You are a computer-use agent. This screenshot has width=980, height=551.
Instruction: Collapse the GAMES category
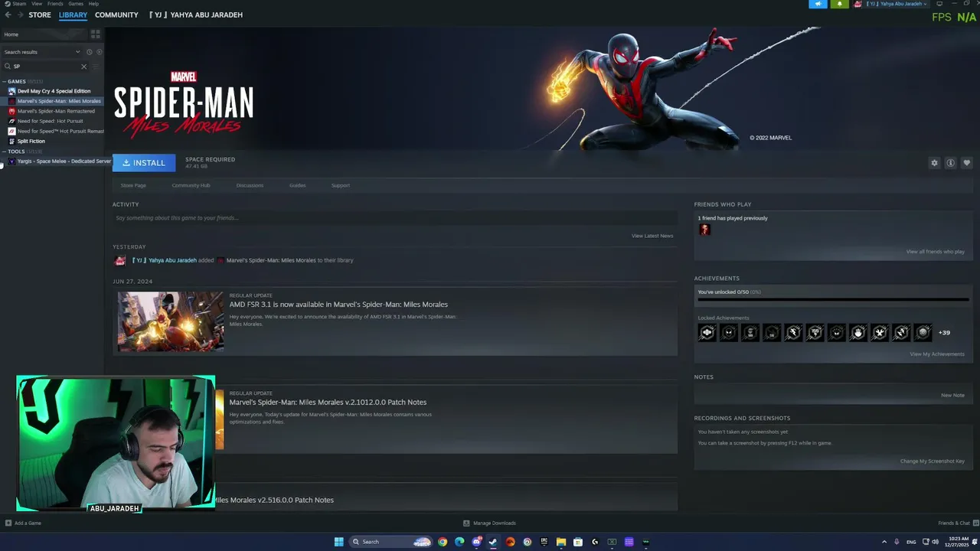pos(5,81)
